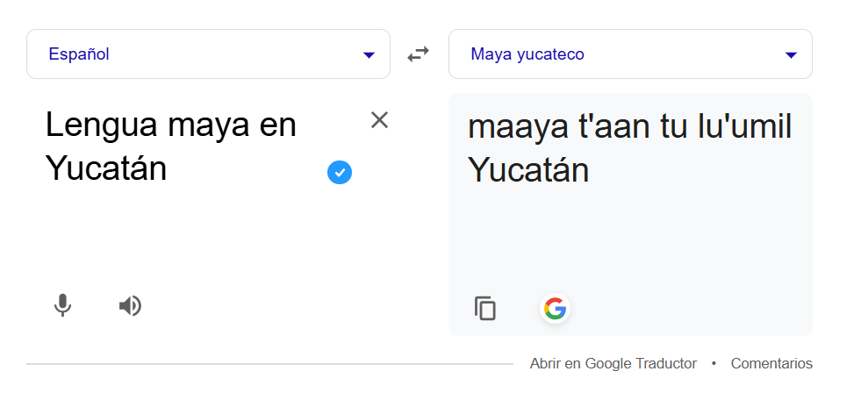This screenshot has width=868, height=400.
Task: Open Abrir en Google Traductor link
Action: tap(613, 363)
